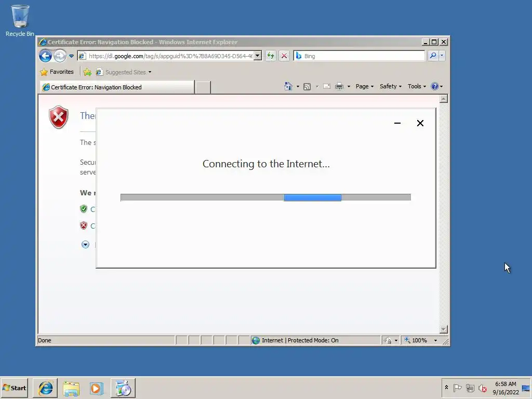Screen dimensions: 532x399
Task: Open Suggested Sites dropdown
Action: tap(124, 72)
